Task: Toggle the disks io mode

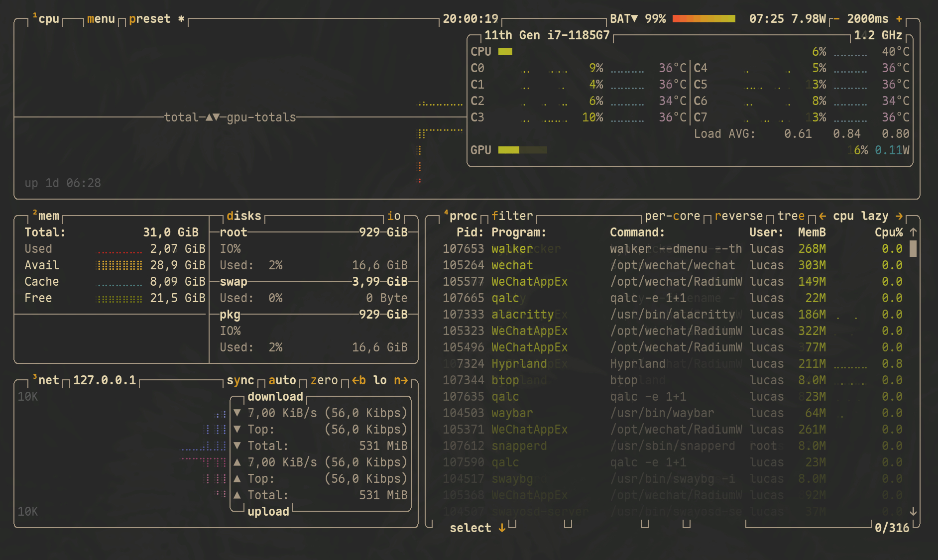Action: click(394, 216)
